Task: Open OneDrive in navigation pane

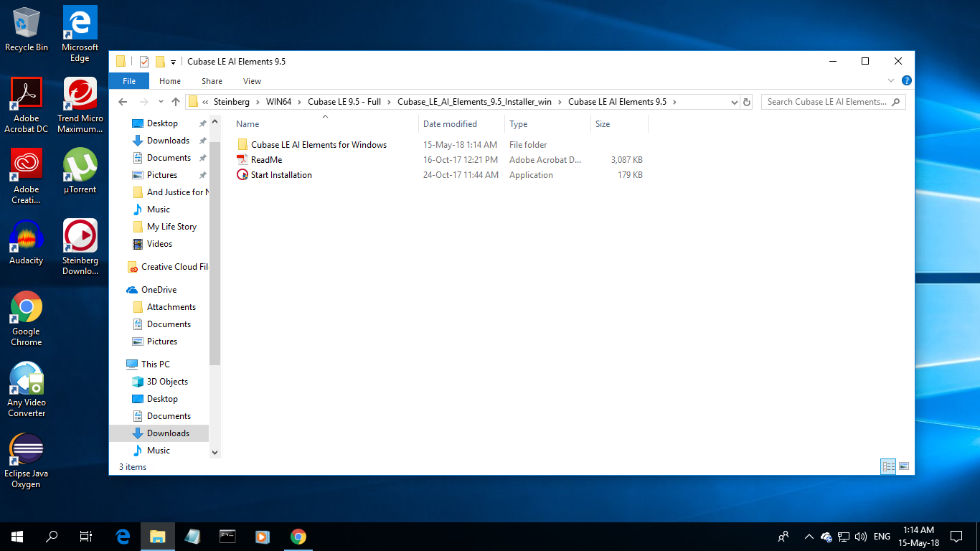Action: point(159,289)
